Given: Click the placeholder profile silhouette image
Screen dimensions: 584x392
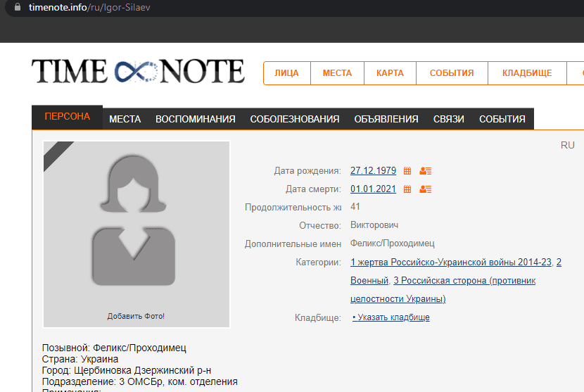Looking at the screenshot, I should tap(137, 224).
